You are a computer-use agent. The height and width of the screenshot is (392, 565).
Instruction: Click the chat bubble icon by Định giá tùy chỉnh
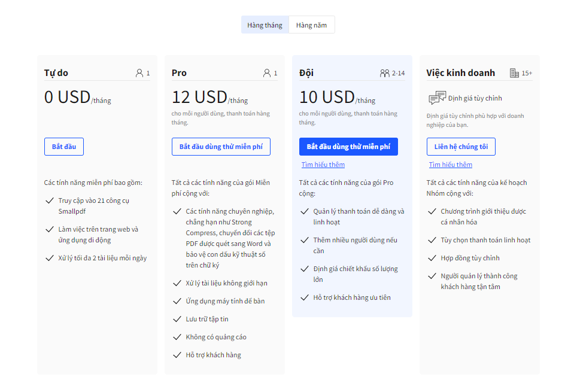click(438, 98)
